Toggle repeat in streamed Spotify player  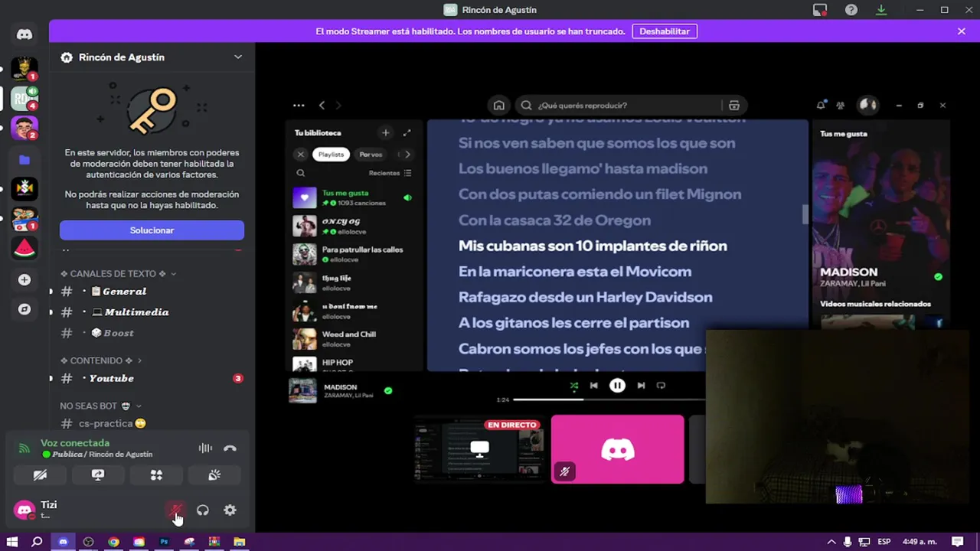coord(661,386)
